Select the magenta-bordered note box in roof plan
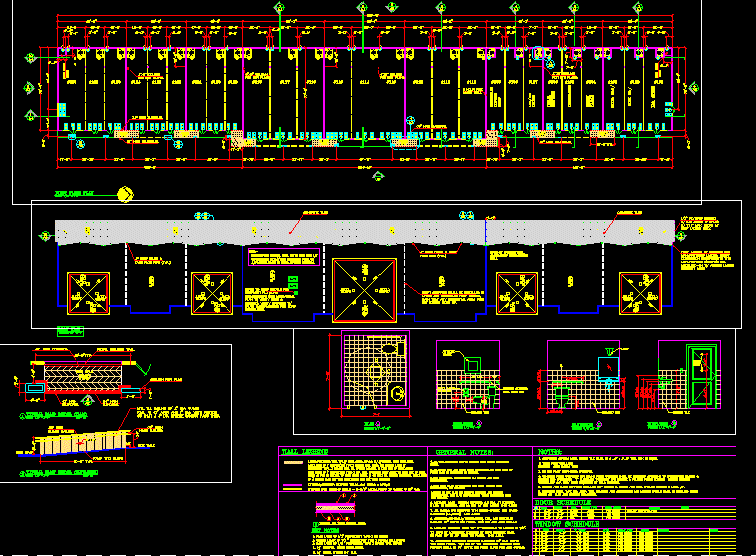Viewport: 756px width, 556px height. (284, 281)
